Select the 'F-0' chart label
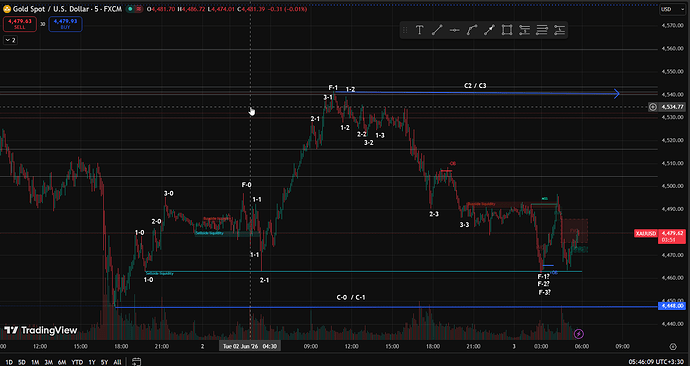This screenshot has width=690, height=366. pos(246,185)
